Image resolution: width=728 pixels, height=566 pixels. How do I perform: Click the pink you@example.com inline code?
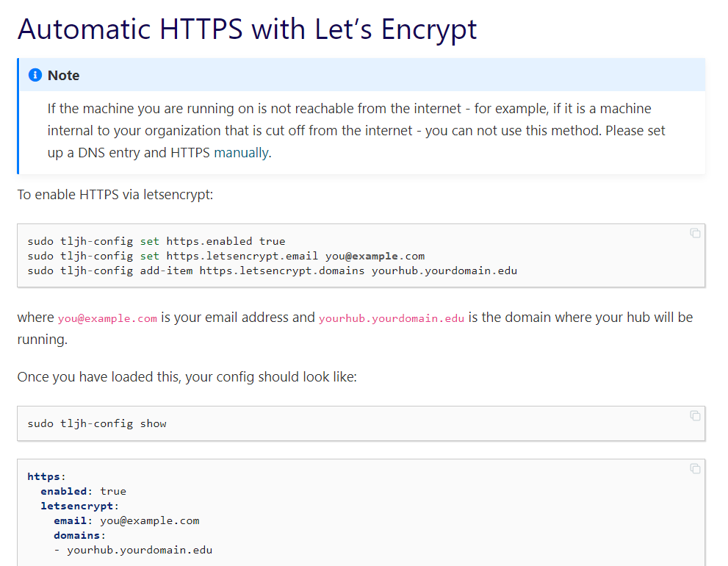107,318
